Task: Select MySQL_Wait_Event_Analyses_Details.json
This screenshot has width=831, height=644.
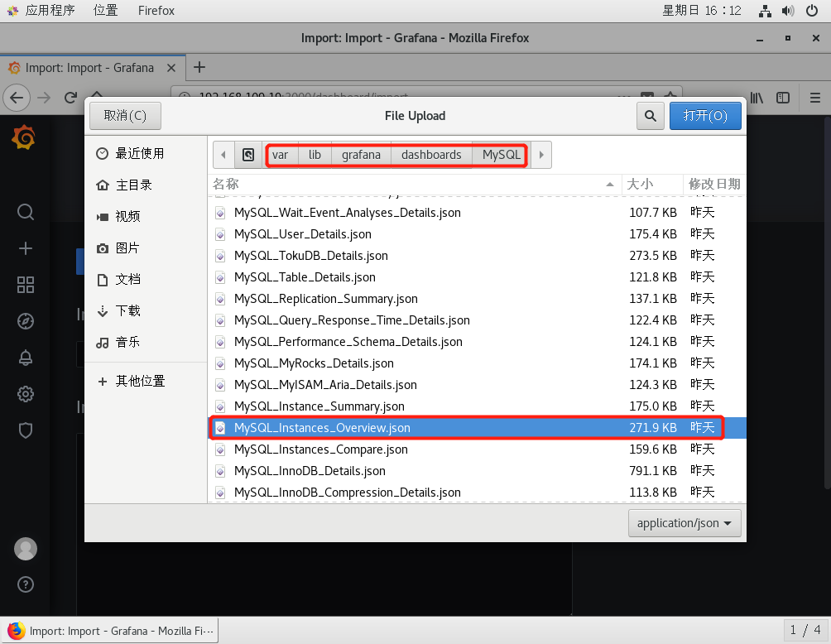Action: coord(477,213)
